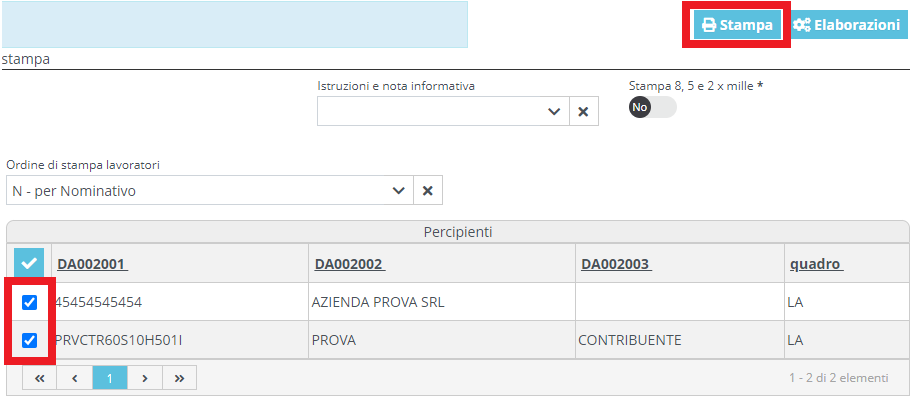912x398 pixels.
Task: Sort by the DA002001 column header
Action: pyautogui.click(x=92, y=264)
